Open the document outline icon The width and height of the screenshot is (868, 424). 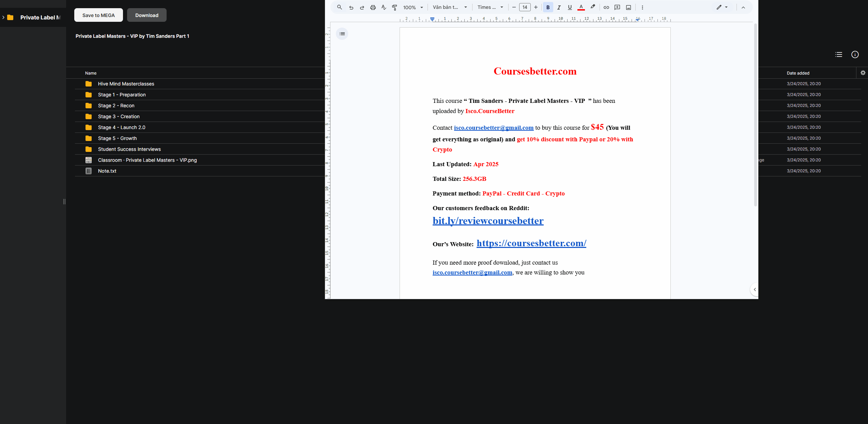coord(342,34)
